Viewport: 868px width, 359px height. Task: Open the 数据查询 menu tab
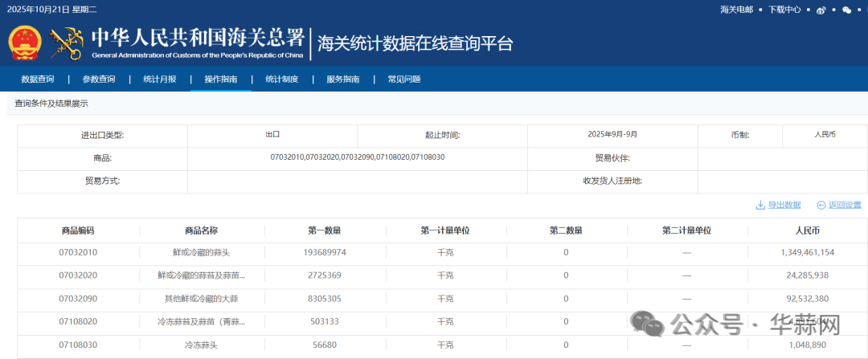(x=38, y=80)
